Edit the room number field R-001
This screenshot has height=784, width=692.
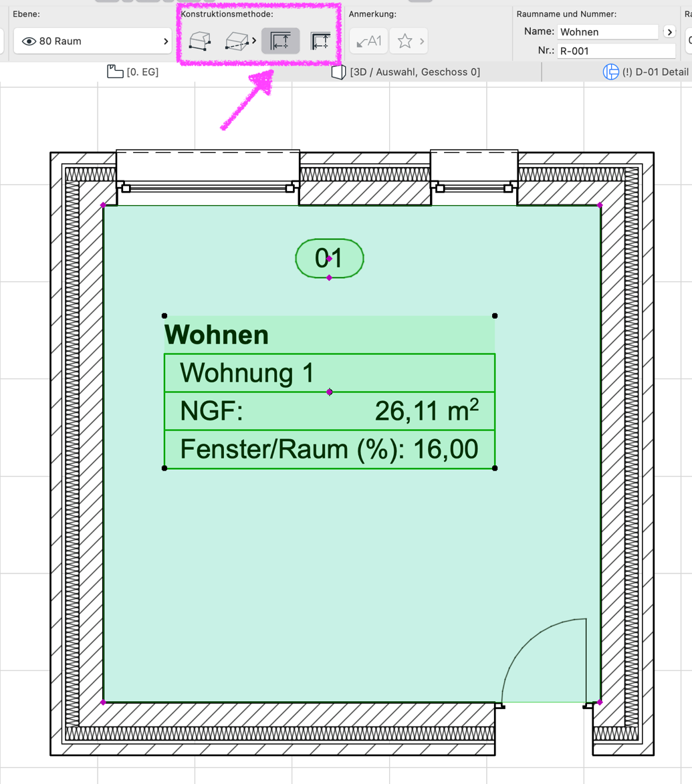tap(616, 51)
